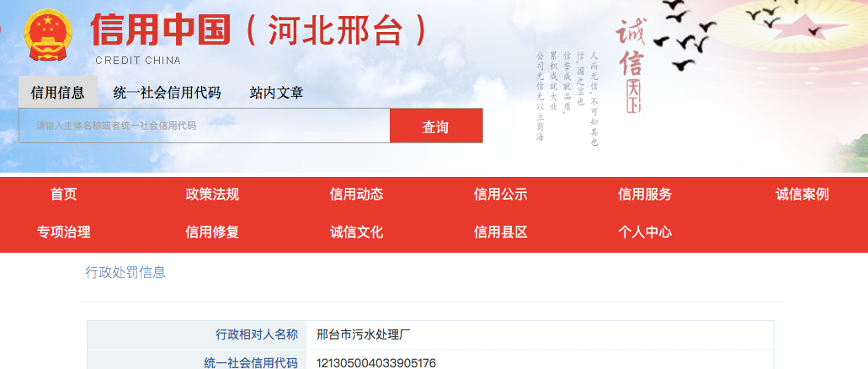Click the 行政处罚信息 section heading
Image resolution: width=868 pixels, height=369 pixels.
tap(125, 272)
